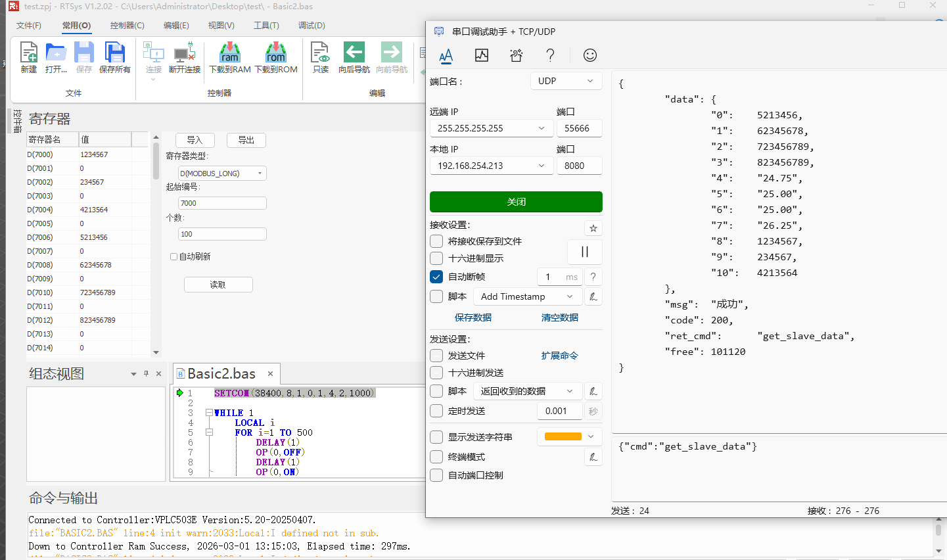
Task: Enable 十六进制显示 for received data
Action: [436, 258]
